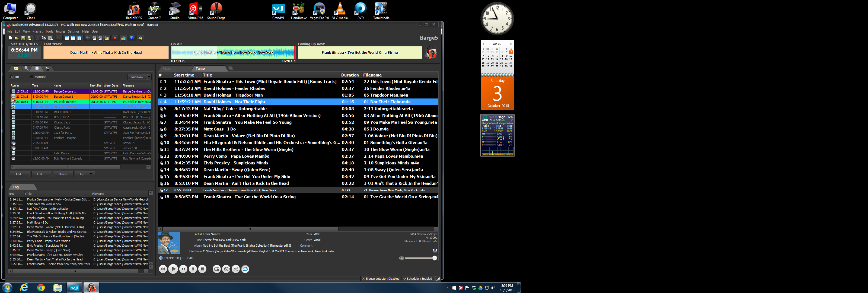868x293 pixels.
Task: Open Sound Forge desktop shortcut
Action: (x=216, y=11)
